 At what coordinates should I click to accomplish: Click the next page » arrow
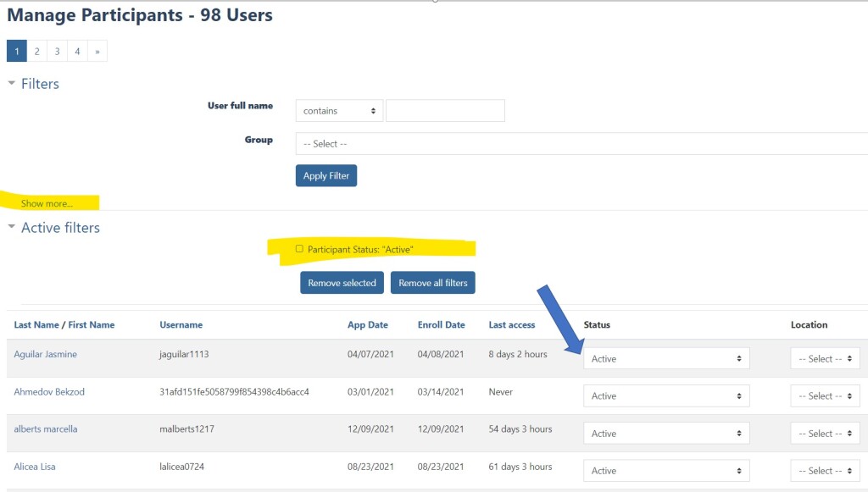pyautogui.click(x=97, y=52)
